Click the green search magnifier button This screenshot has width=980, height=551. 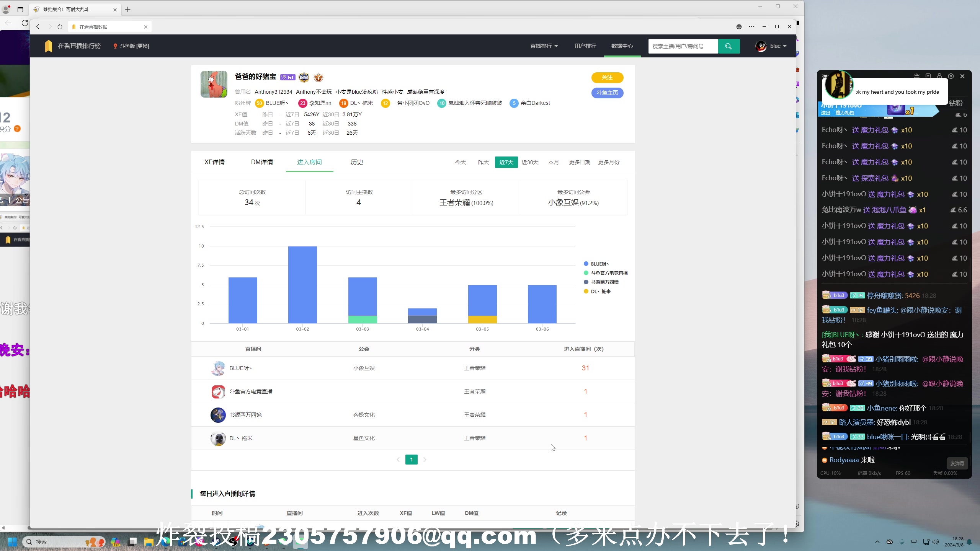[728, 46]
